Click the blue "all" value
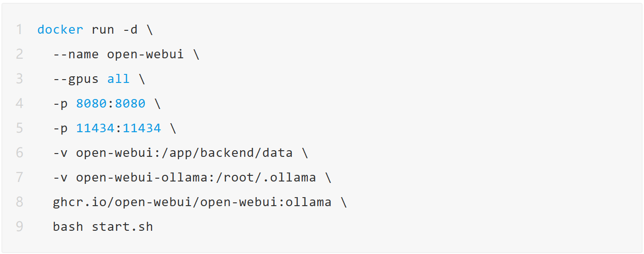The height and width of the screenshot is (254, 644). (x=118, y=79)
